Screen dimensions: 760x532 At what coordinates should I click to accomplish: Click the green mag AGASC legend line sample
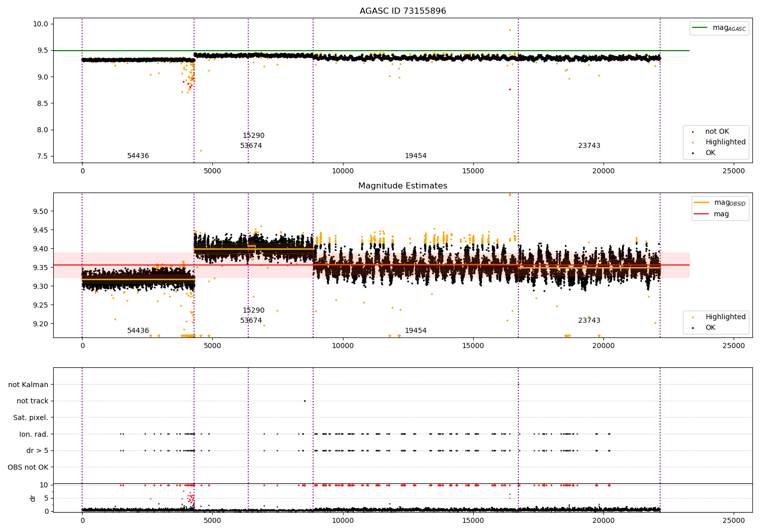click(x=701, y=28)
